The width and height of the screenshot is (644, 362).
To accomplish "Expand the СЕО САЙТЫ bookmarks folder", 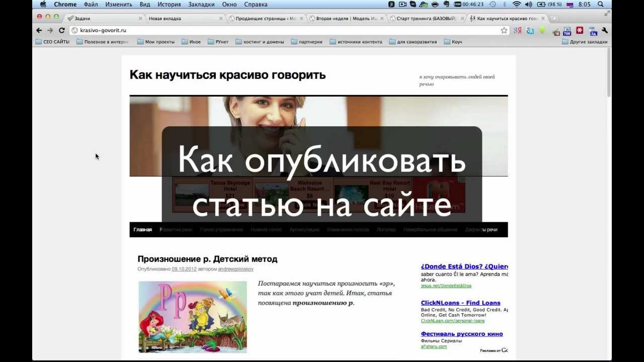I will [x=53, y=42].
